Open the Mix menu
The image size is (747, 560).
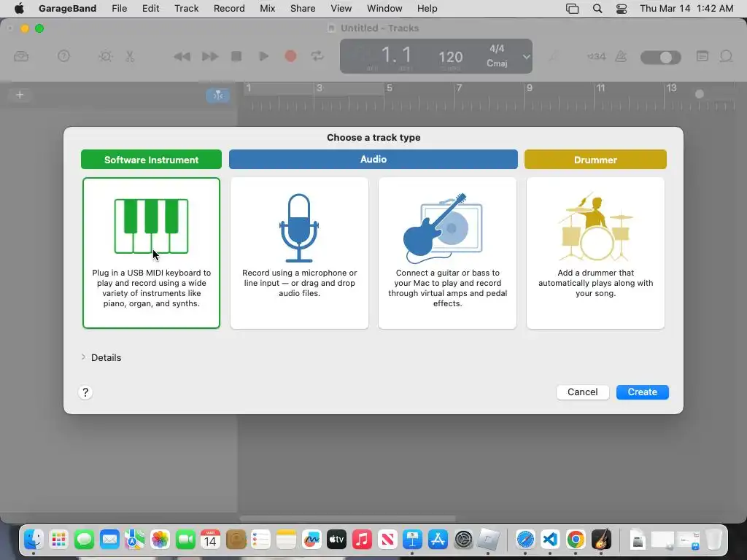[267, 8]
